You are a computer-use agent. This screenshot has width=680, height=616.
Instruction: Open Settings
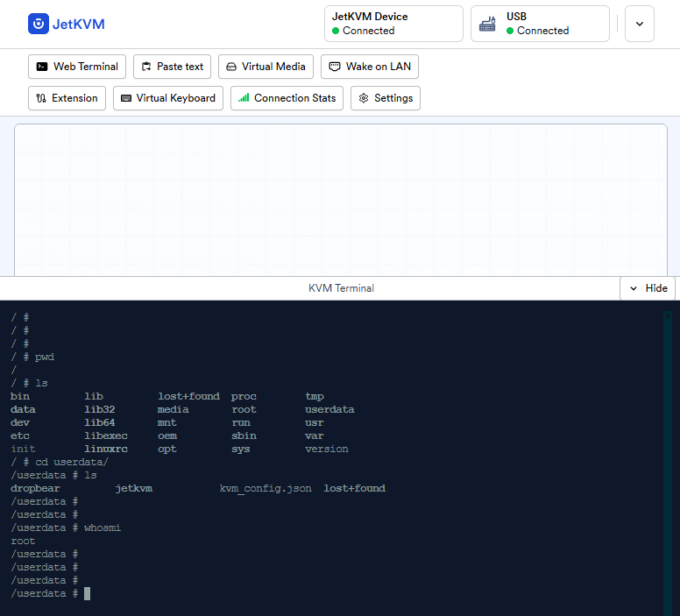pyautogui.click(x=386, y=98)
